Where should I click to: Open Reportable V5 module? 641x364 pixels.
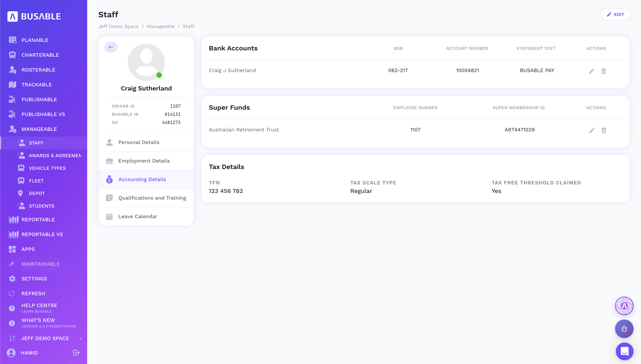pos(44,234)
